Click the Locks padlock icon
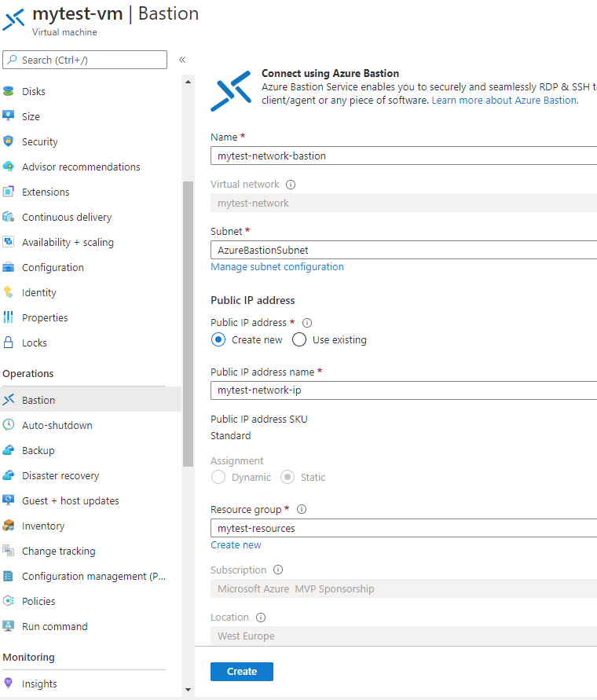This screenshot has height=700, width=597. 8,343
